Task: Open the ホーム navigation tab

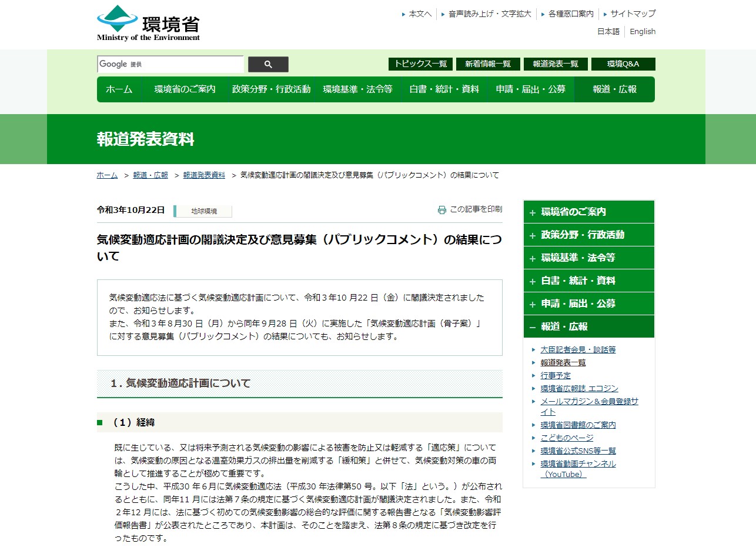Action: click(x=120, y=89)
